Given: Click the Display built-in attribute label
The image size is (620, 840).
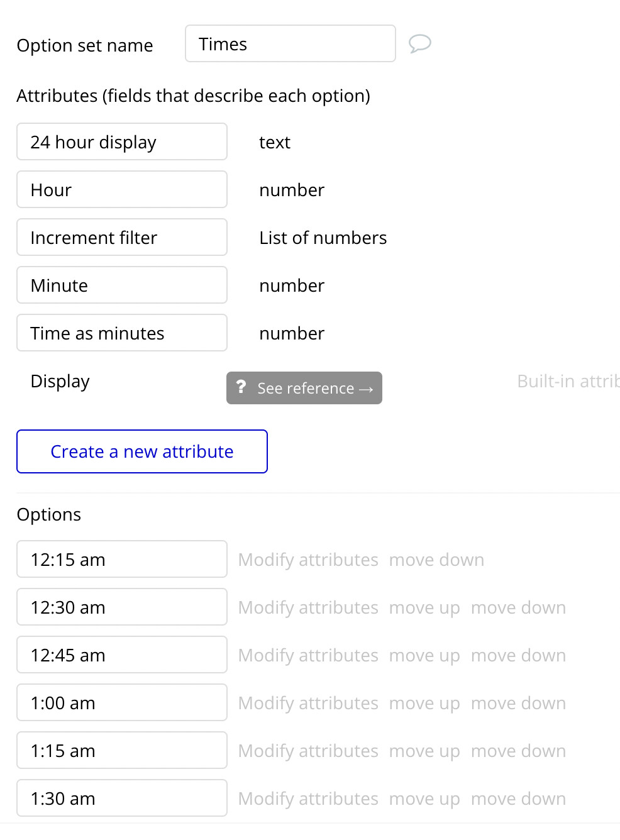Looking at the screenshot, I should tap(60, 381).
